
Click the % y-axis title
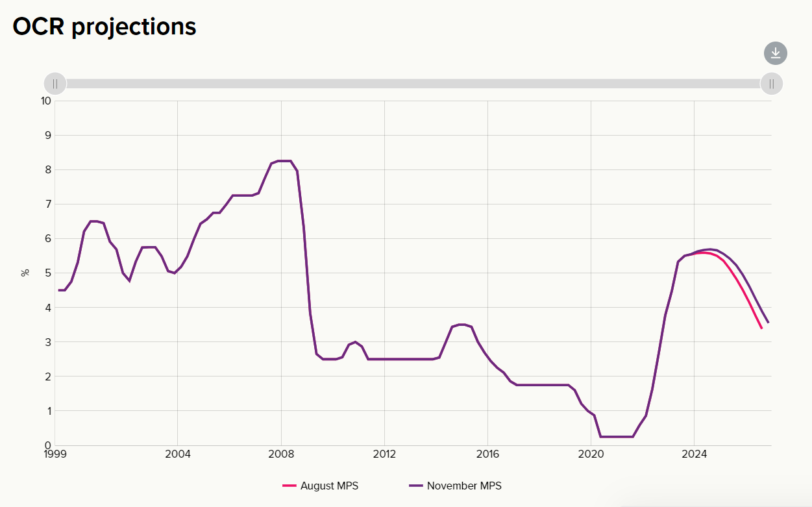point(25,273)
